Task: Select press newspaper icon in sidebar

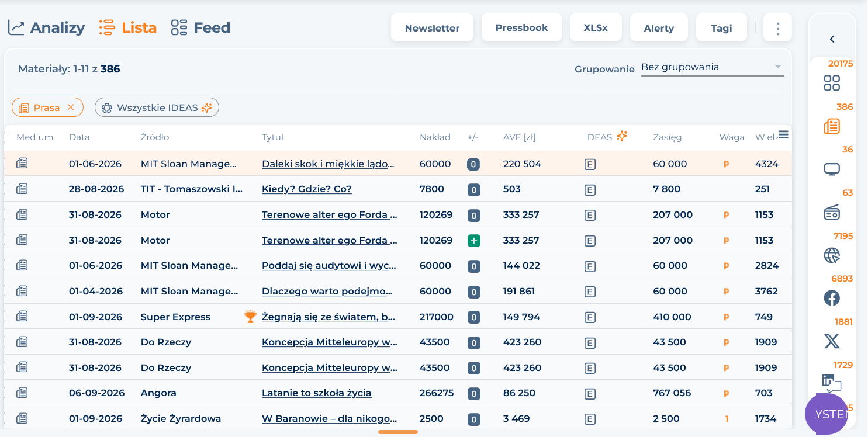Action: pos(832,126)
